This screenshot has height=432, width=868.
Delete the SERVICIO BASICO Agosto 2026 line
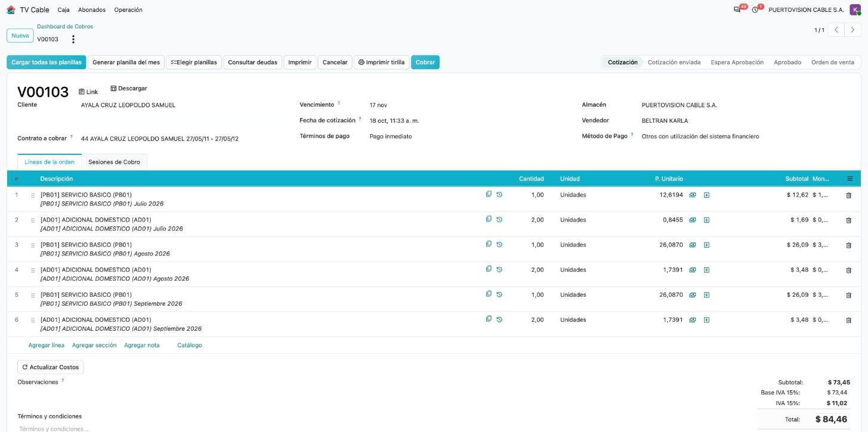[849, 245]
